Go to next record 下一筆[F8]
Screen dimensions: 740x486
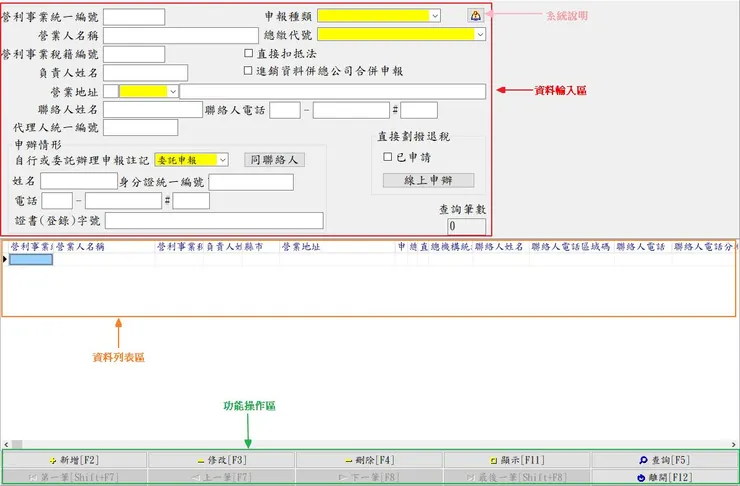coord(370,477)
